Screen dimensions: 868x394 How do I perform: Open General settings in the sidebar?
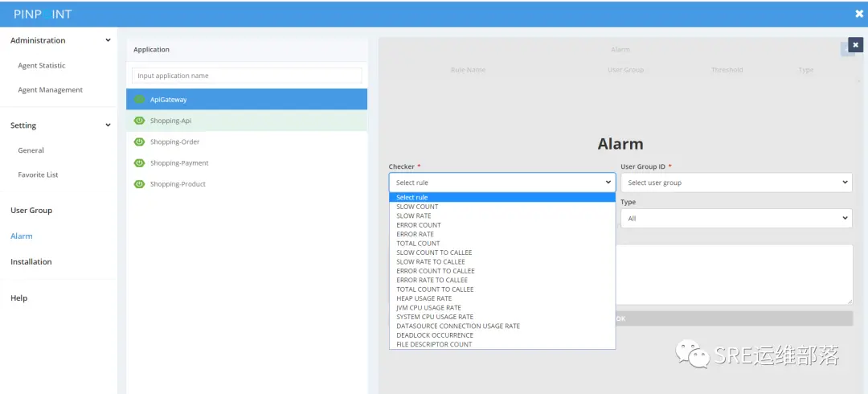pos(31,150)
